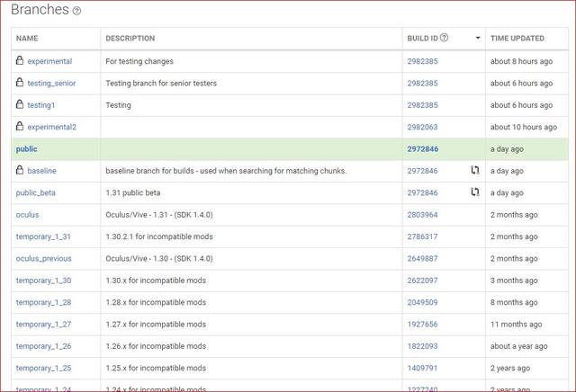Select the temporary_1_27 branch link

click(43, 325)
